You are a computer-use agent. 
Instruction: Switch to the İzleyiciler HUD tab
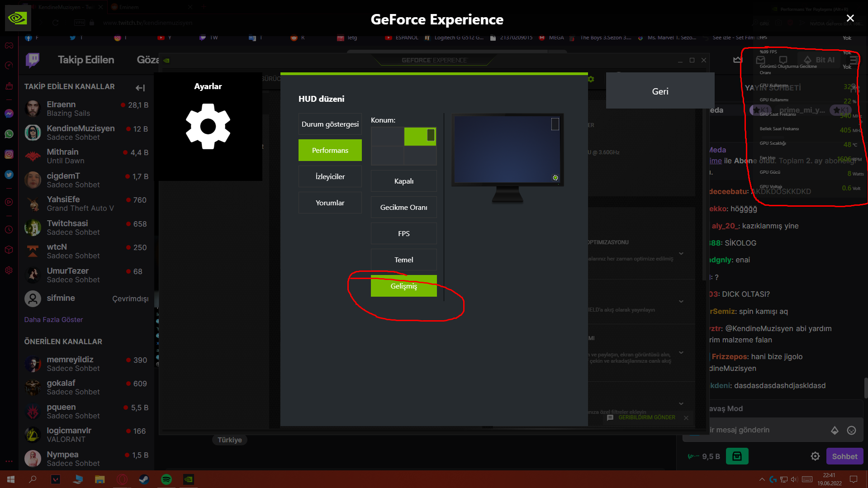point(330,176)
